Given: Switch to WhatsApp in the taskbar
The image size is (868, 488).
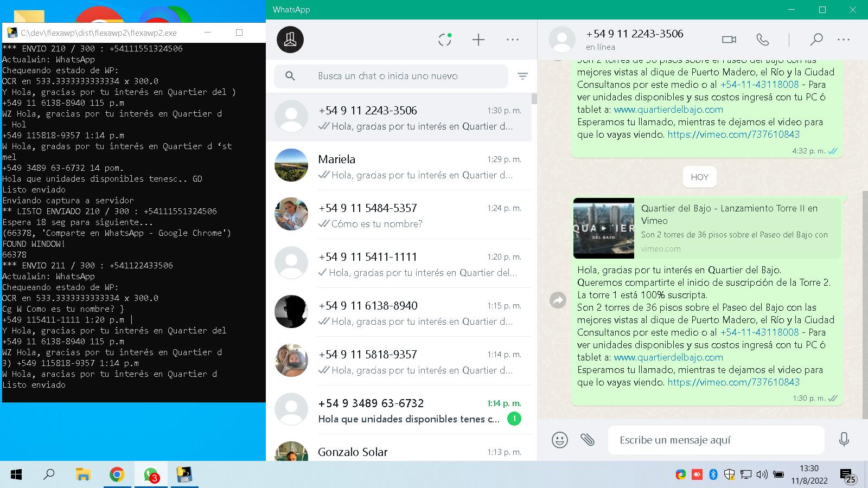Looking at the screenshot, I should tap(151, 475).
